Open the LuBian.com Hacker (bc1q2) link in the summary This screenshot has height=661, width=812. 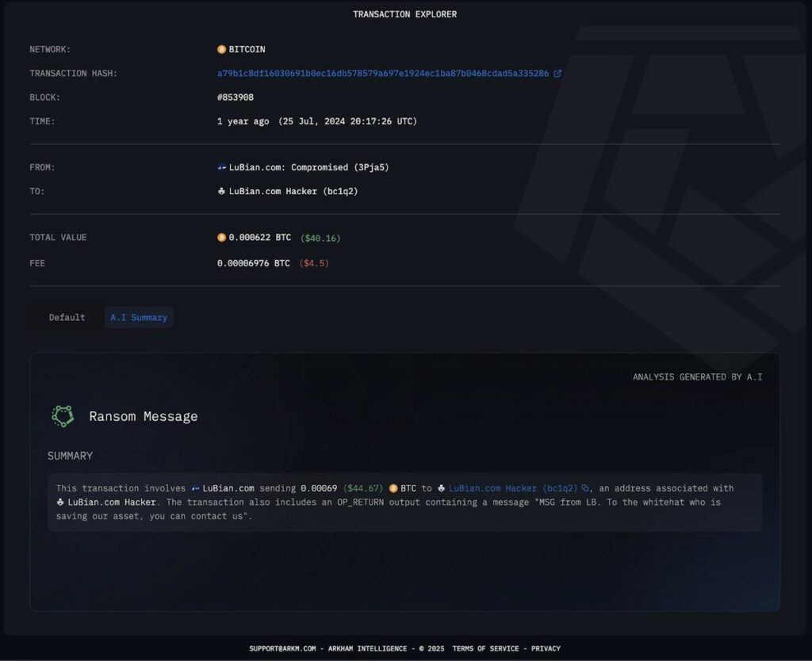513,488
